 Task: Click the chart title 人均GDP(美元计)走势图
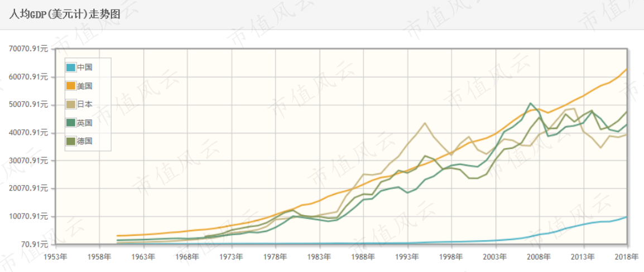[x=65, y=14]
